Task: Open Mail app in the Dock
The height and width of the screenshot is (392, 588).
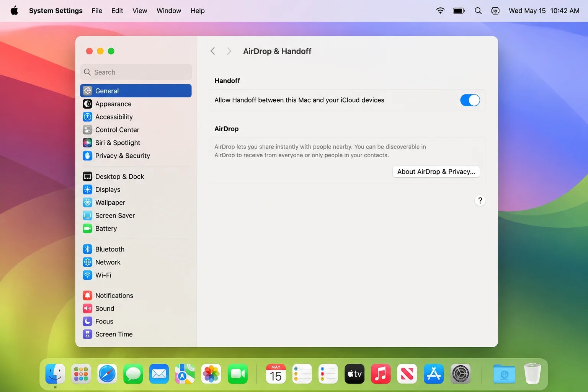Action: click(159, 374)
